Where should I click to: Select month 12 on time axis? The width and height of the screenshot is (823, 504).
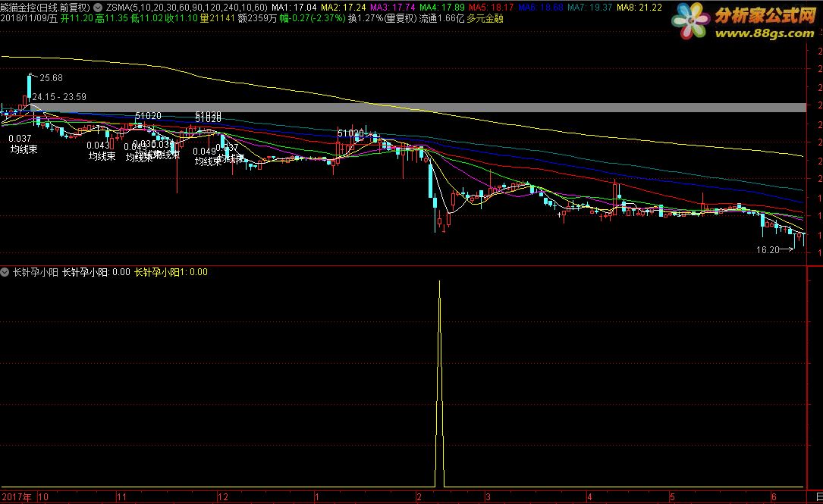[x=223, y=496]
